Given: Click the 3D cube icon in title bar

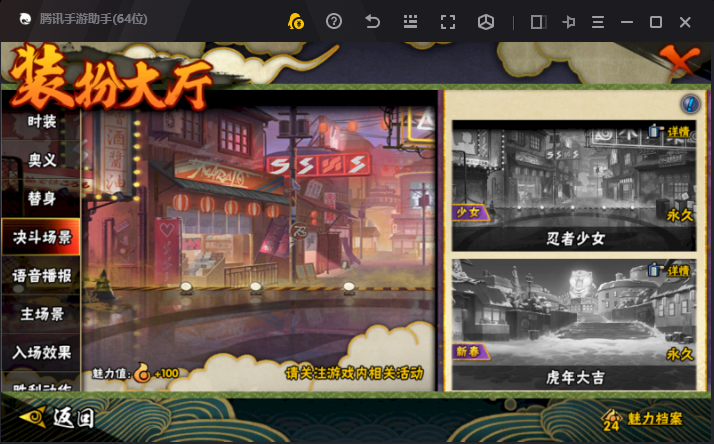Looking at the screenshot, I should [x=486, y=21].
